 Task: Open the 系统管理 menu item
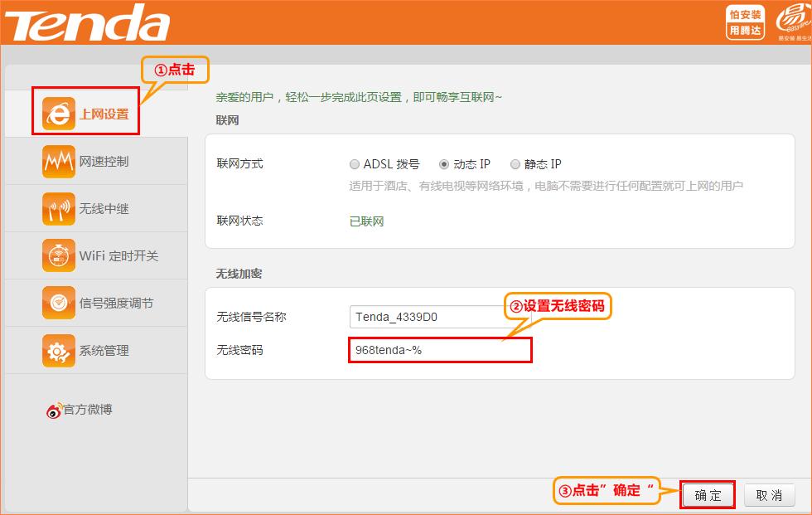(x=96, y=350)
